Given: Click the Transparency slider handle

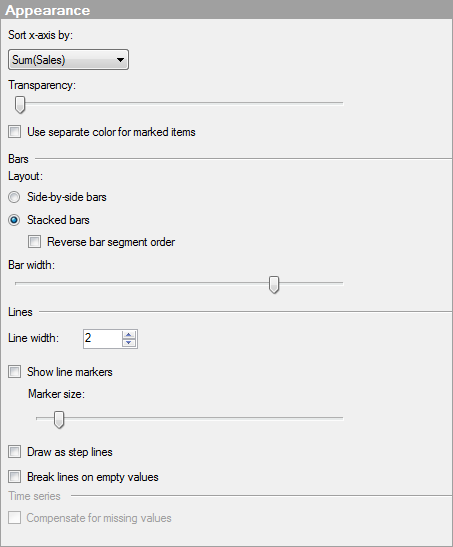Looking at the screenshot, I should point(20,105).
